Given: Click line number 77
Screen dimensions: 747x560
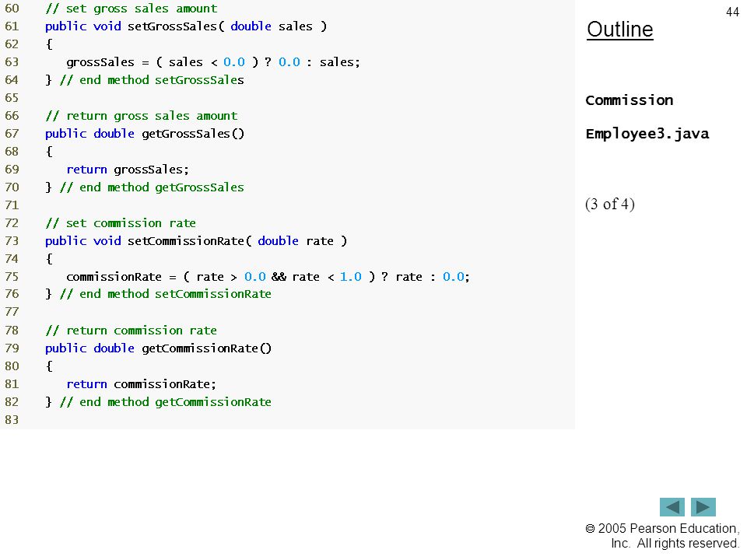Looking at the screenshot, I should pos(12,312).
